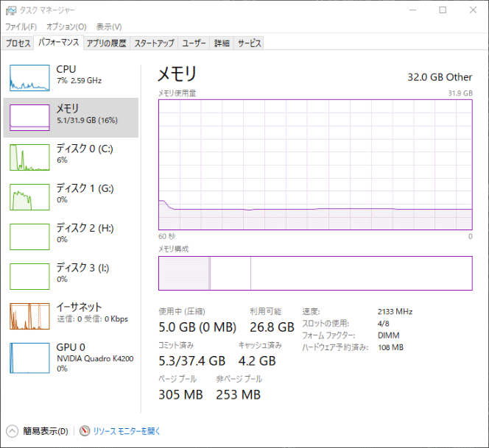Switch to the スタートアップ tab
Image resolution: width=489 pixels, height=448 pixels.
point(154,43)
